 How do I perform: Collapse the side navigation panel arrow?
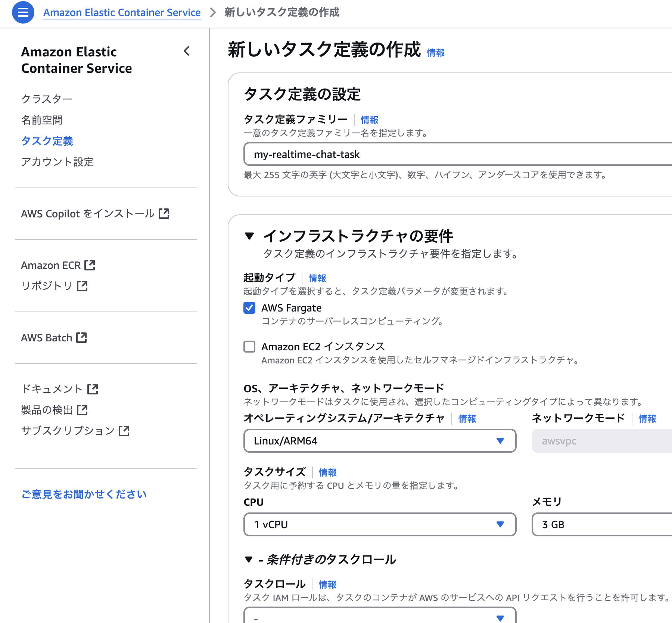pos(187,51)
